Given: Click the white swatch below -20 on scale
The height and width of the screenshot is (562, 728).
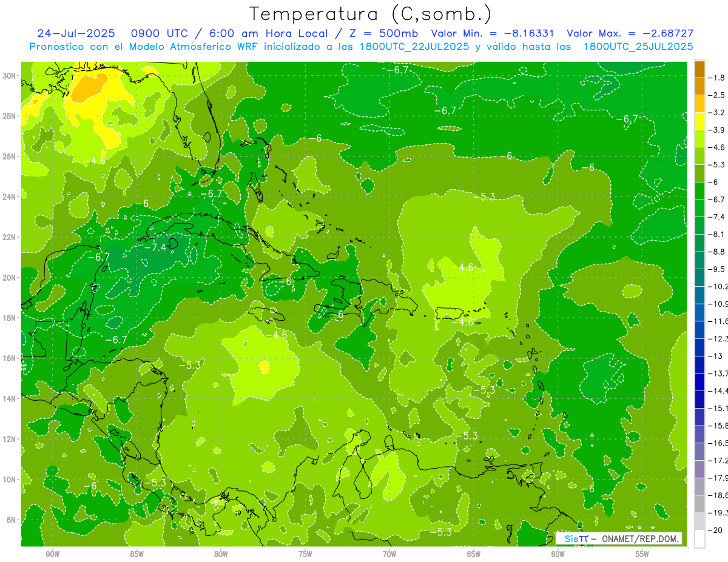Looking at the screenshot, I should coord(699,539).
